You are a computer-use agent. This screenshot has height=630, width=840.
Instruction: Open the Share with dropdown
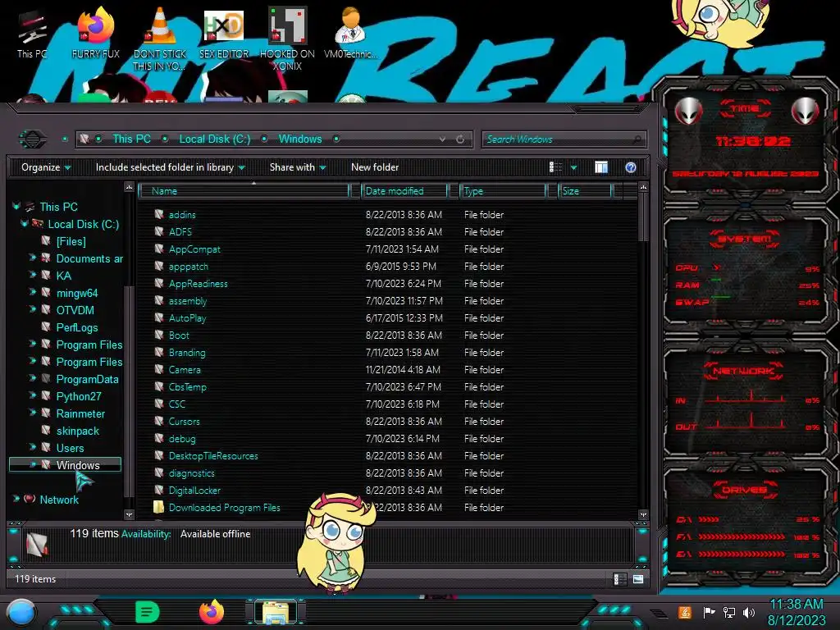(x=298, y=167)
